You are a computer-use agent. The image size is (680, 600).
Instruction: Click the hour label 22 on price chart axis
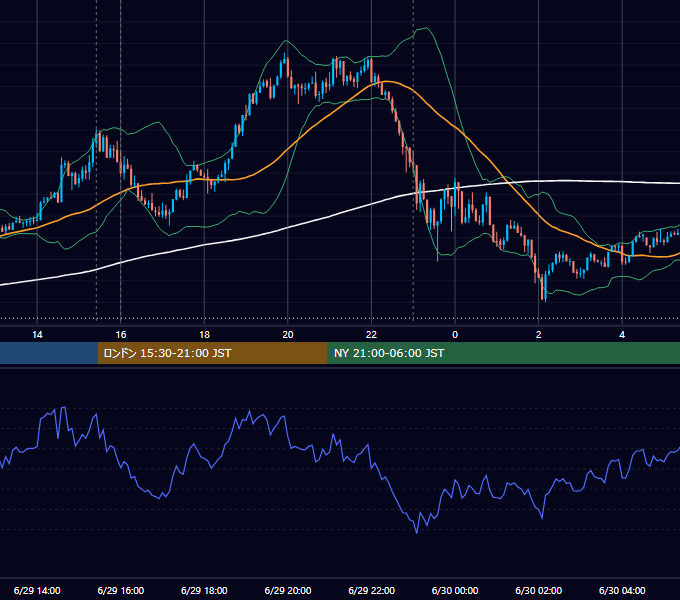tap(371, 335)
